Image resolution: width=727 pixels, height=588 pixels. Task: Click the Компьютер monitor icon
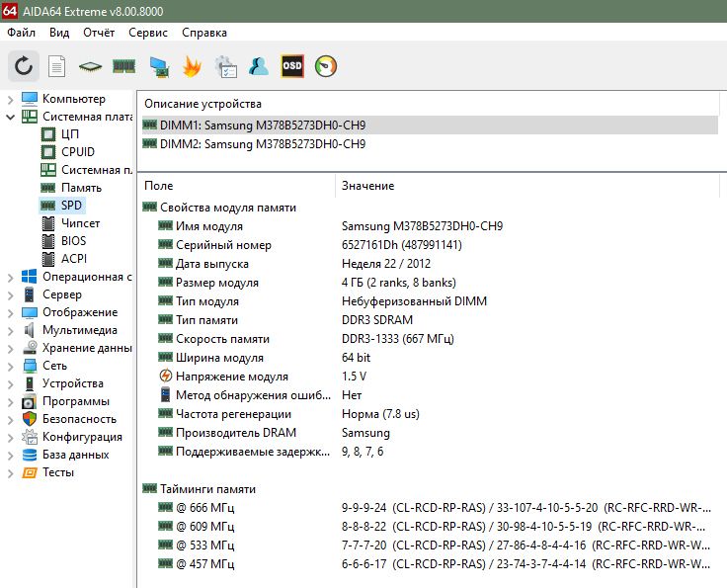30,99
